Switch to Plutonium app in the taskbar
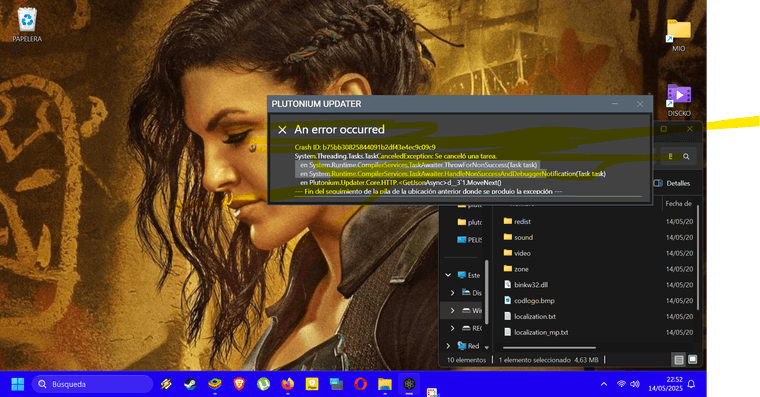The image size is (760, 397). pyautogui.click(x=409, y=384)
